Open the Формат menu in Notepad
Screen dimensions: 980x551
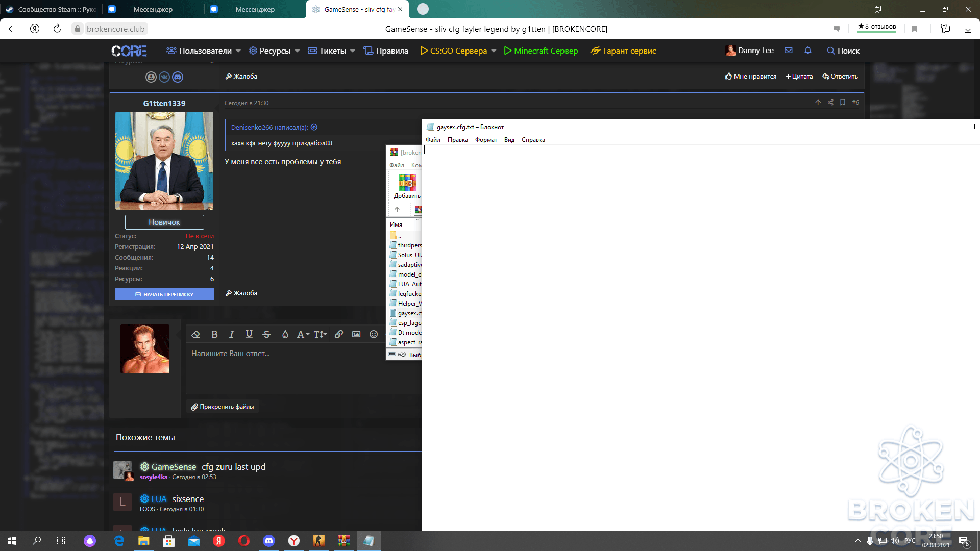pyautogui.click(x=486, y=140)
